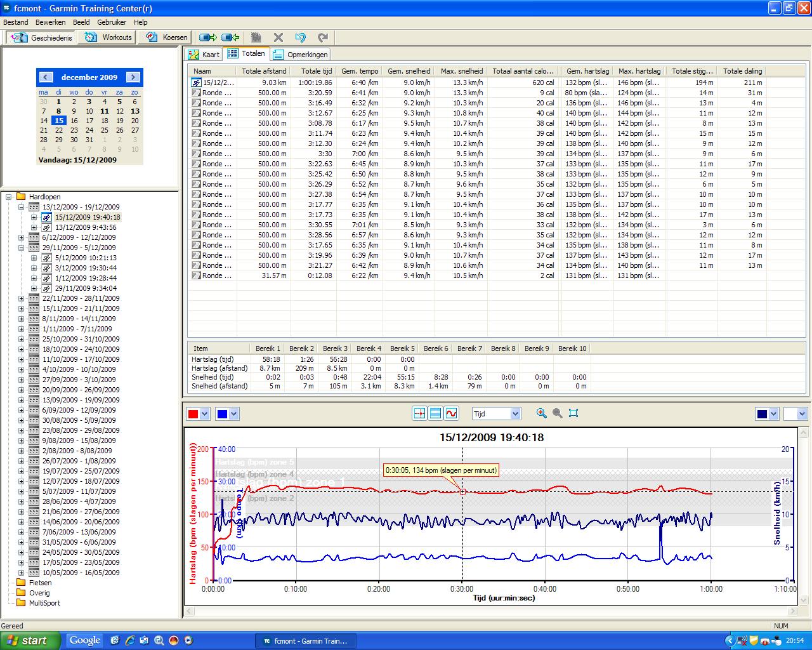Expand week 6/12/2009 - 12/12/2009
This screenshot has width=812, height=650.
click(21, 237)
